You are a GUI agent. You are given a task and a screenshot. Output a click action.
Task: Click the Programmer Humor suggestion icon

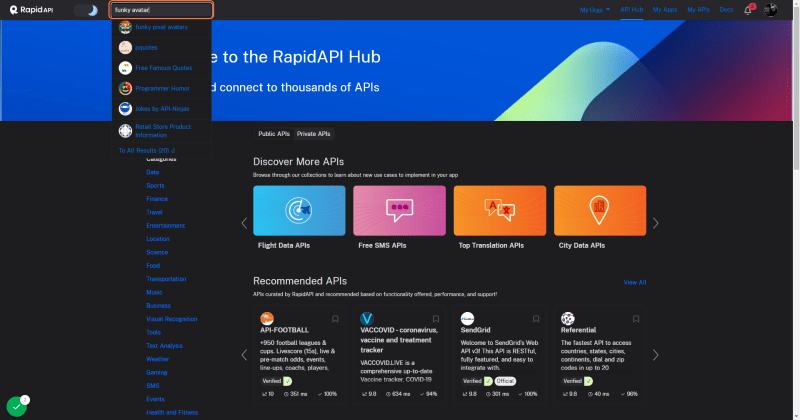click(125, 88)
